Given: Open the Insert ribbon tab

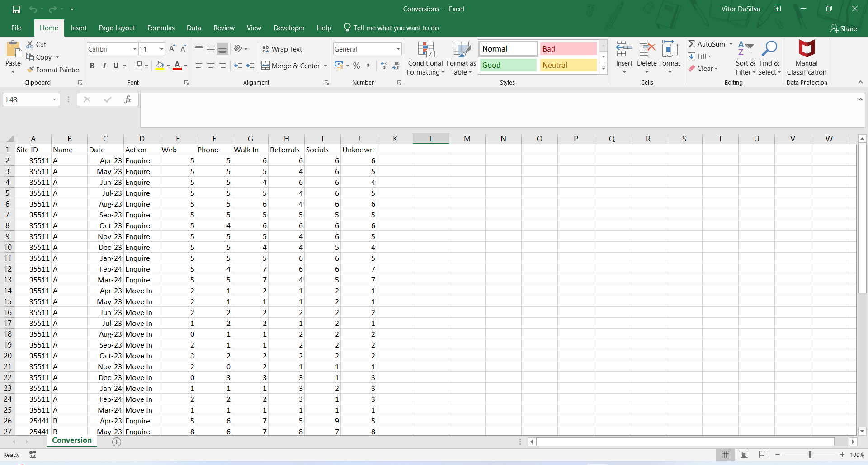Looking at the screenshot, I should [x=79, y=28].
